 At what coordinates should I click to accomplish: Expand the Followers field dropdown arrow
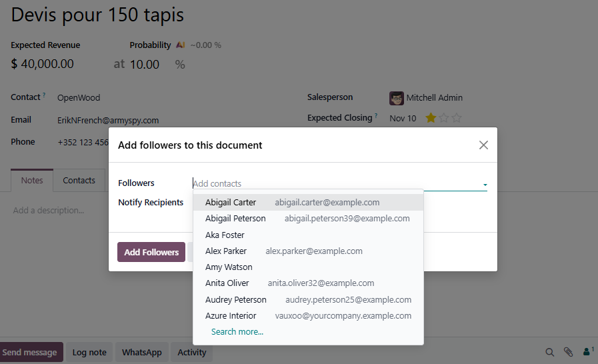coord(485,184)
